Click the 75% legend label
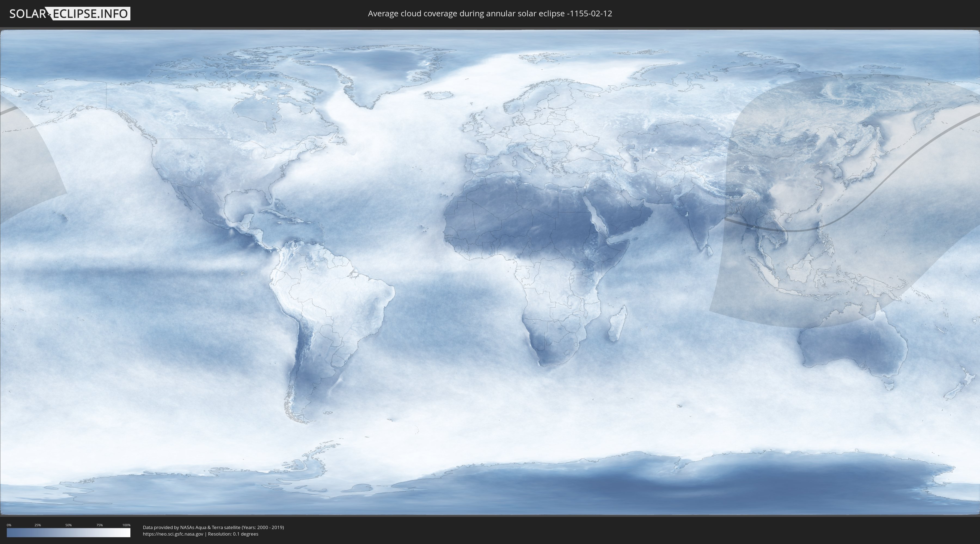Image resolution: width=980 pixels, height=544 pixels. tap(99, 525)
